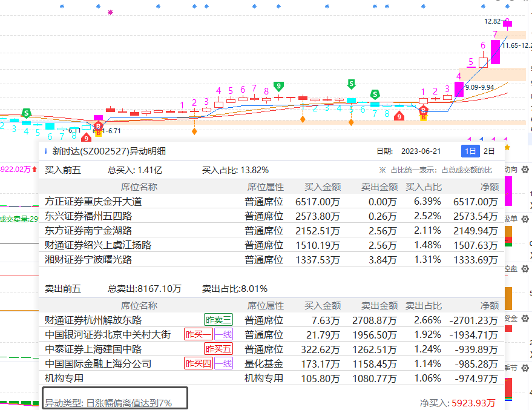
Task: Click net amount -2701.23万
Action: pyautogui.click(x=473, y=320)
